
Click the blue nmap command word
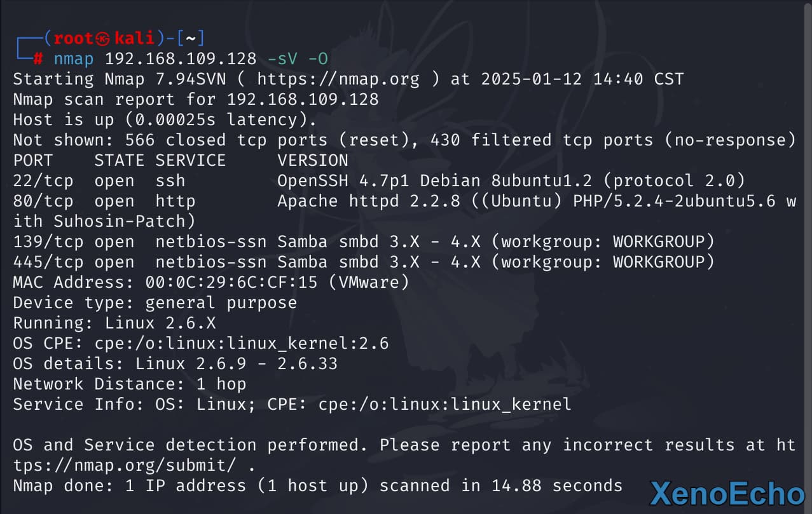(73, 59)
